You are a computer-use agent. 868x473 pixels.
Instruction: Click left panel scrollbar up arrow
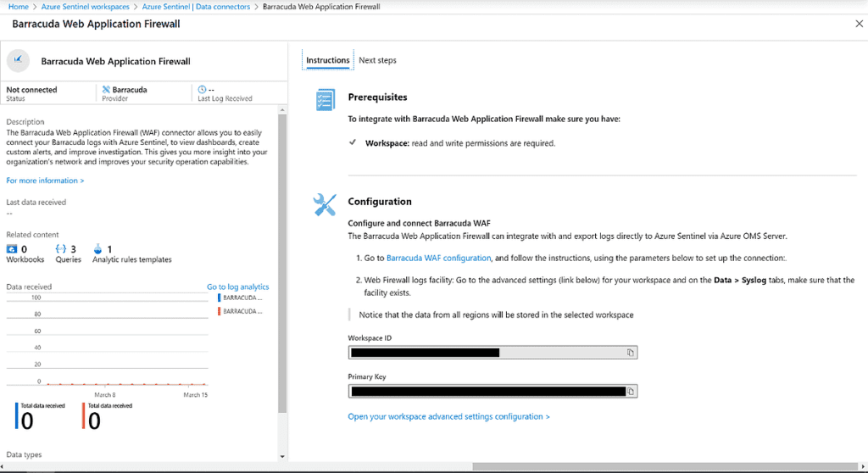click(282, 110)
